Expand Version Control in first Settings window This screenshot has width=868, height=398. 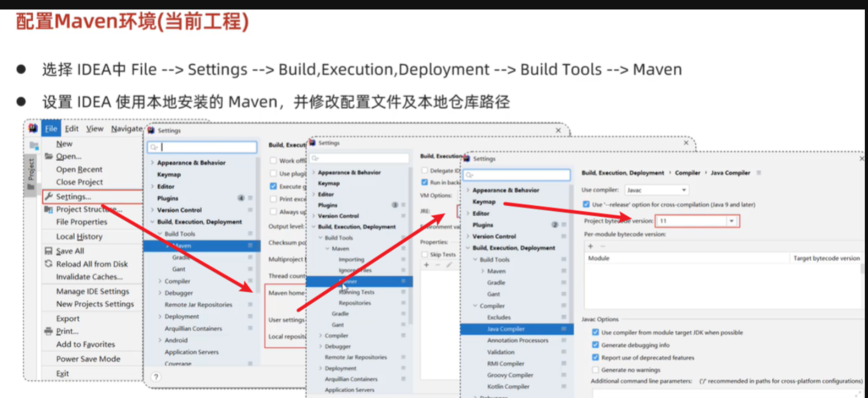tap(152, 210)
